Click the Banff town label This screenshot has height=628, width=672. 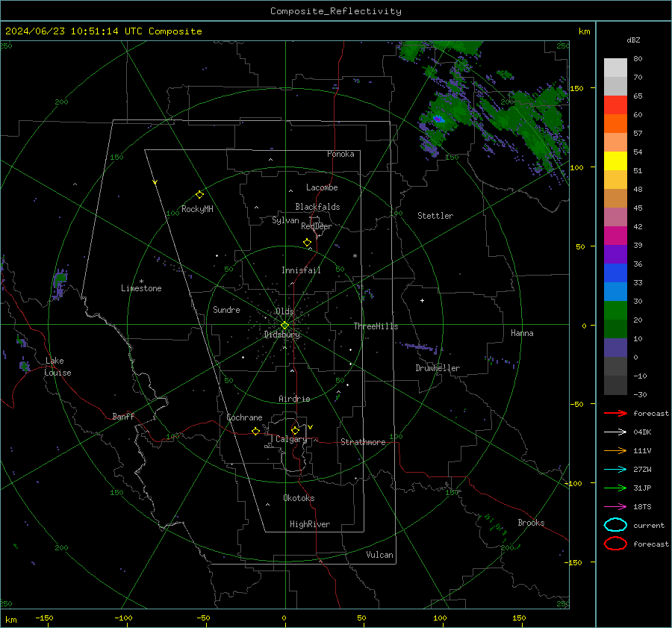123,416
